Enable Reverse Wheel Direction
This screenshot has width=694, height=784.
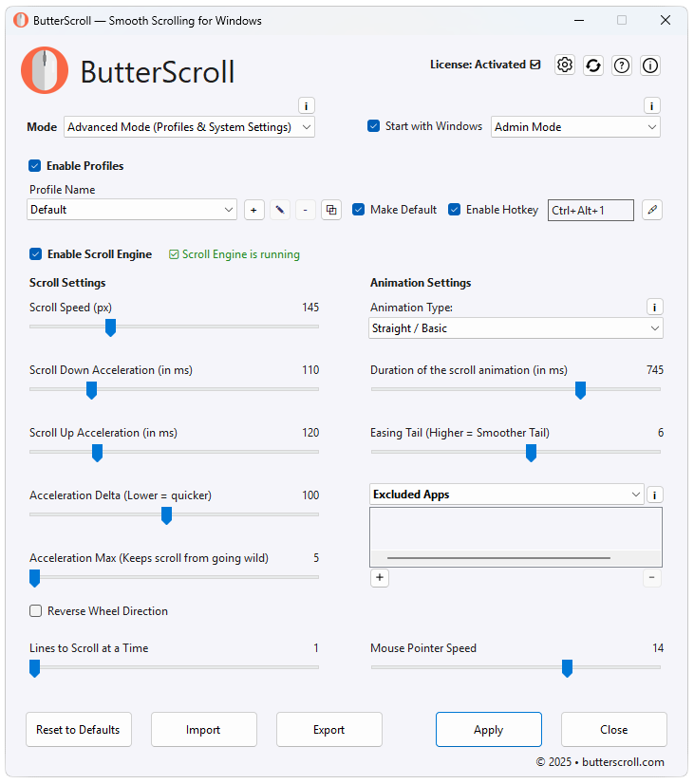35,610
